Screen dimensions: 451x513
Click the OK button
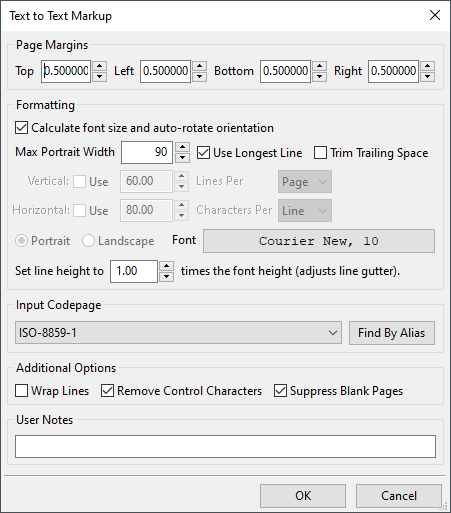pos(303,496)
